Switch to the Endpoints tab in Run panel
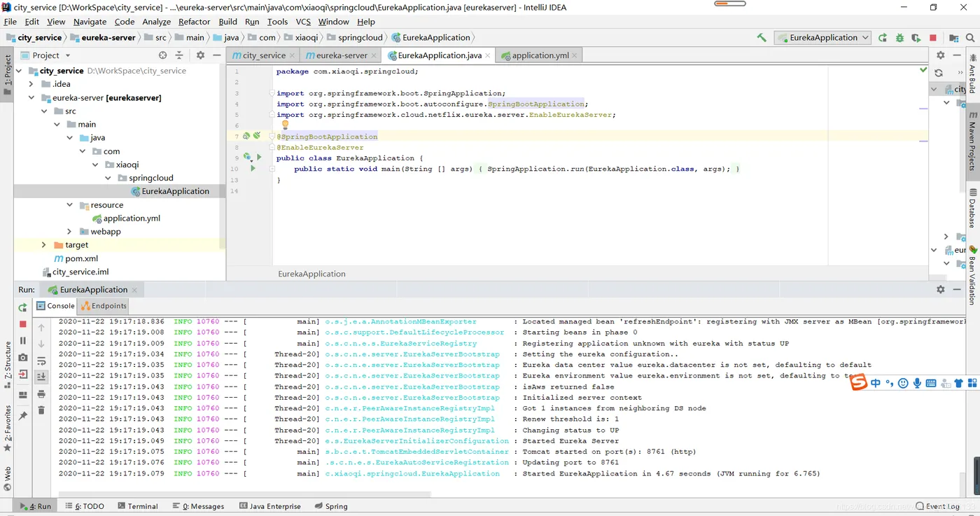This screenshot has width=980, height=516. tap(104, 306)
